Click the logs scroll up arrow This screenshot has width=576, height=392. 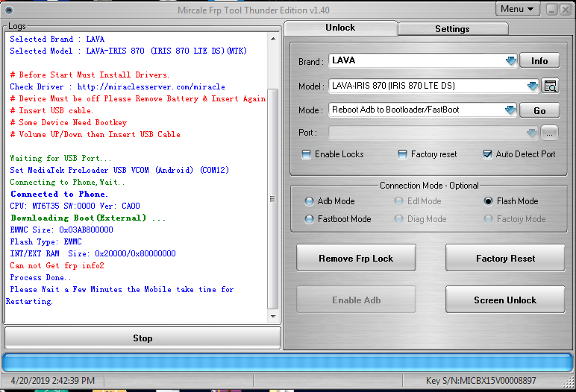[x=273, y=39]
